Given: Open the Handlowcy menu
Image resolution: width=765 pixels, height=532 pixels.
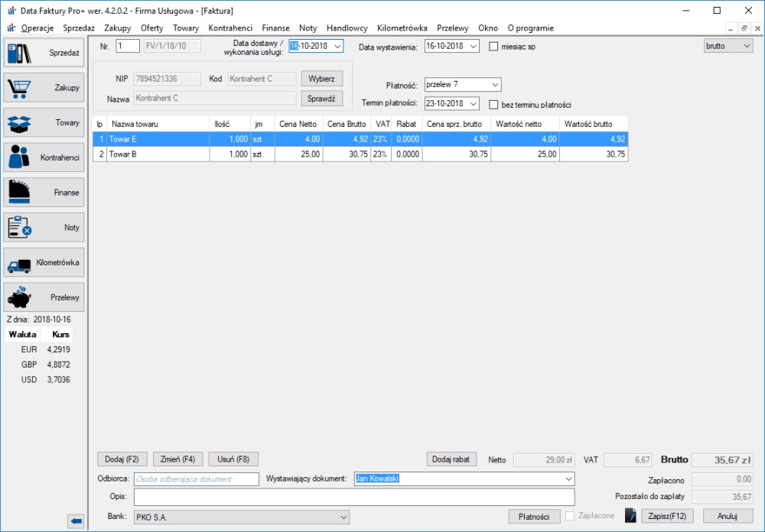Looking at the screenshot, I should click(x=347, y=28).
